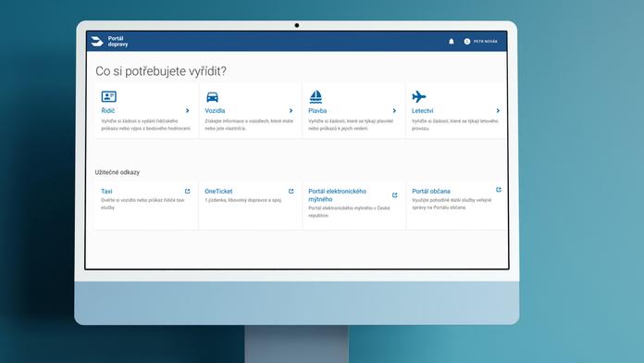Follow the OneTicket link
The height and width of the screenshot is (363, 644).
pos(218,191)
